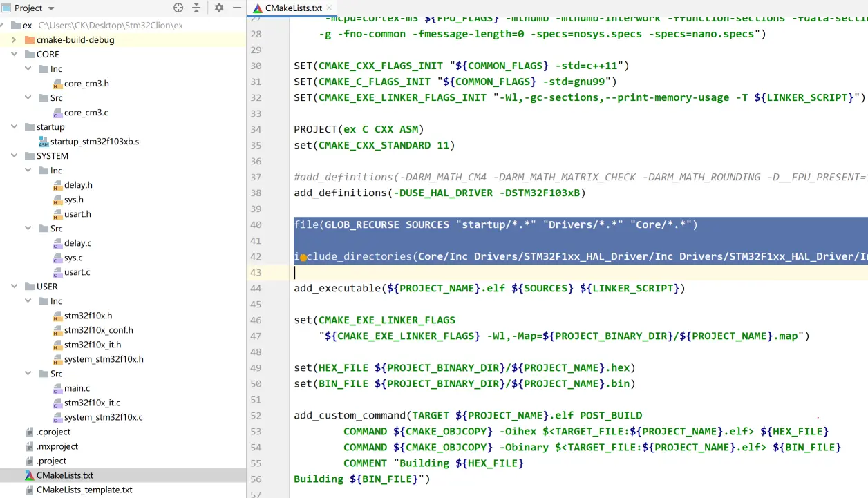Select startup_stm32f103xb.s assembly file
The image size is (868, 498).
(95, 142)
